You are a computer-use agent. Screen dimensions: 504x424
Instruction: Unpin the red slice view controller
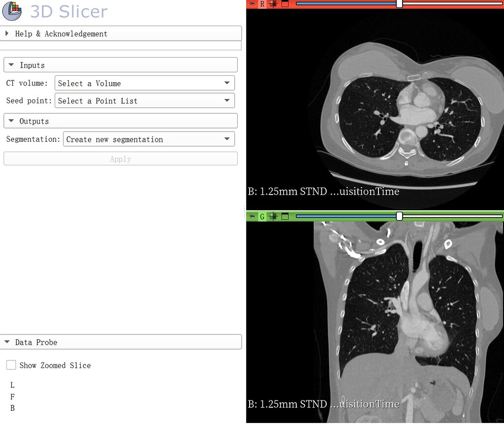(x=252, y=3)
